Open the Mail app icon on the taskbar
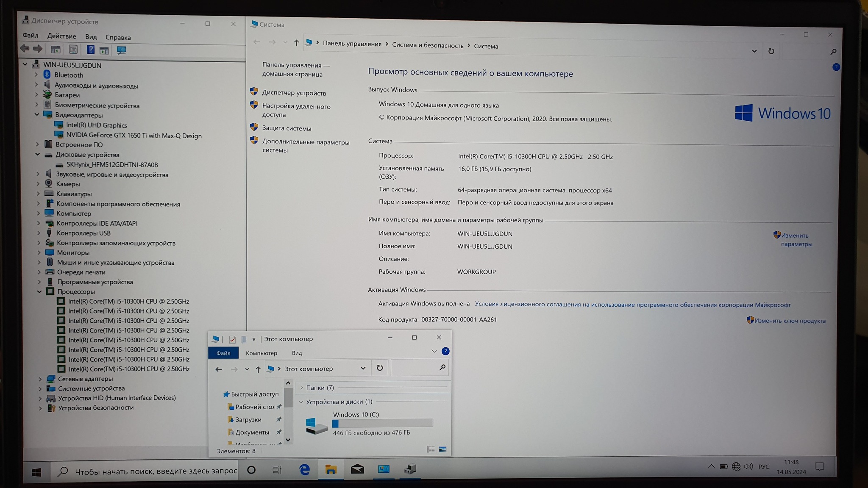The height and width of the screenshot is (488, 868). (357, 469)
